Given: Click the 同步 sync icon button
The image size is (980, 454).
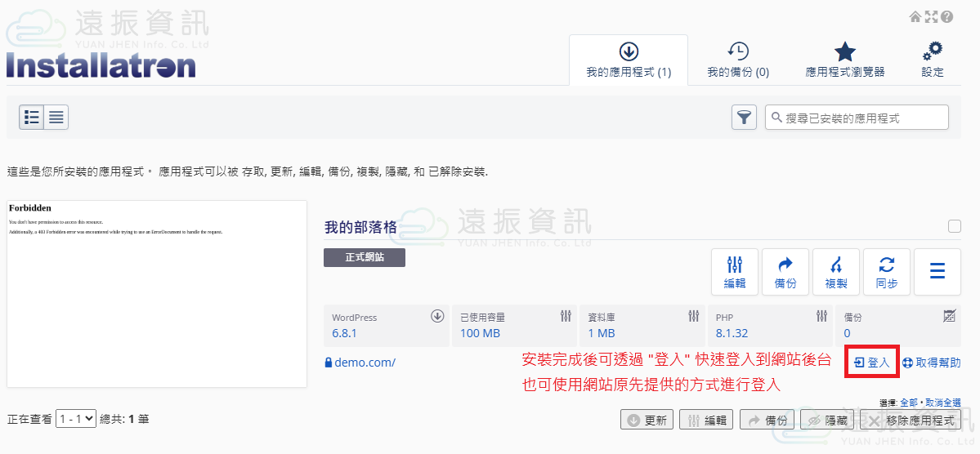Looking at the screenshot, I should click(887, 272).
